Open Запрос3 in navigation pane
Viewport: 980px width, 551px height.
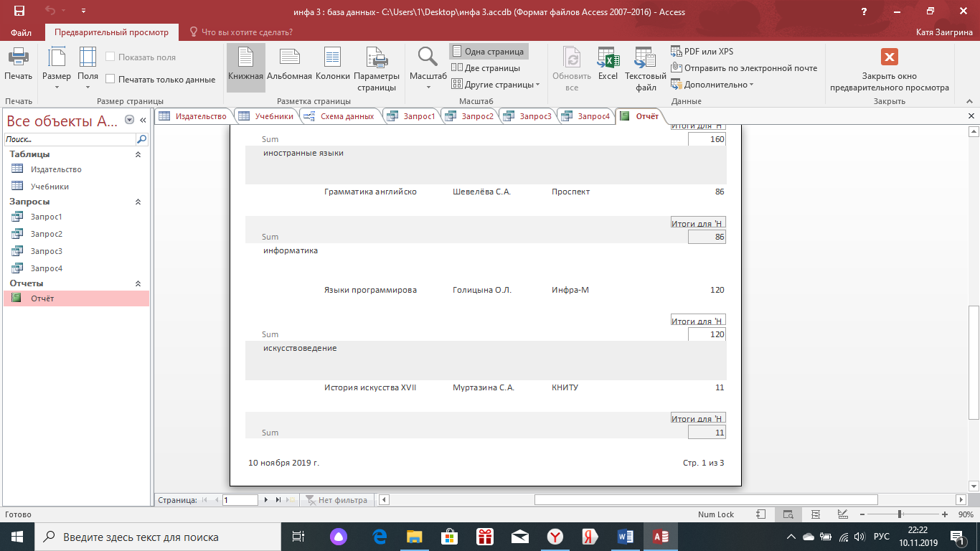pos(47,251)
